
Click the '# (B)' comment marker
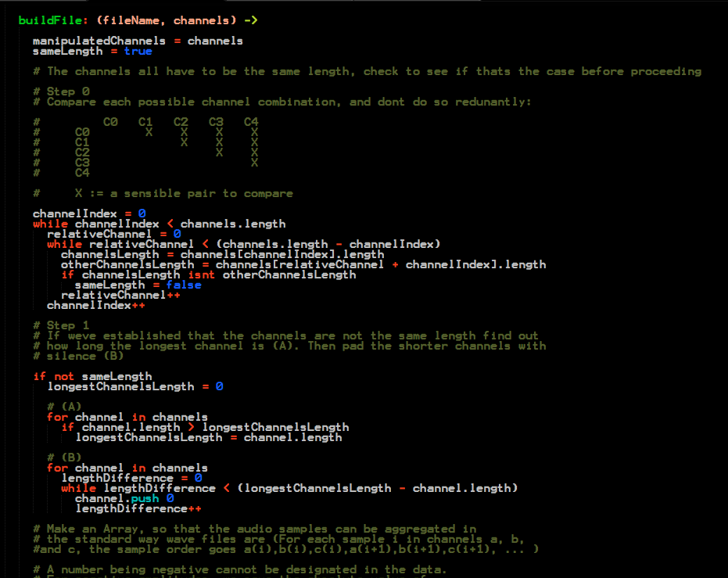[x=64, y=458]
